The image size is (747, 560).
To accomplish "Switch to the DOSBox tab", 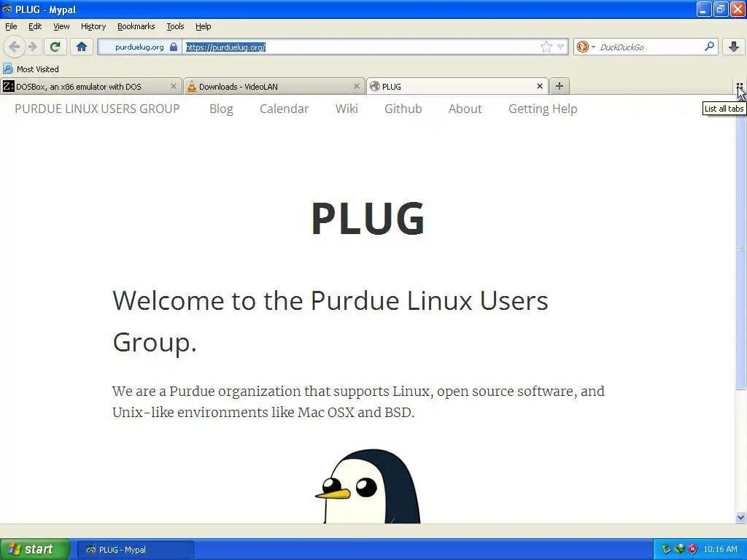I will coord(90,86).
